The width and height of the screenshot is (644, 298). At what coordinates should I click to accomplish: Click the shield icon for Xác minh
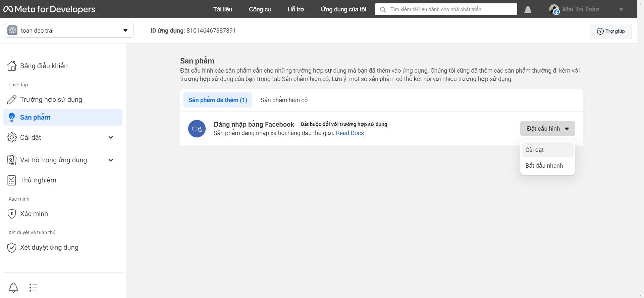[x=12, y=214]
